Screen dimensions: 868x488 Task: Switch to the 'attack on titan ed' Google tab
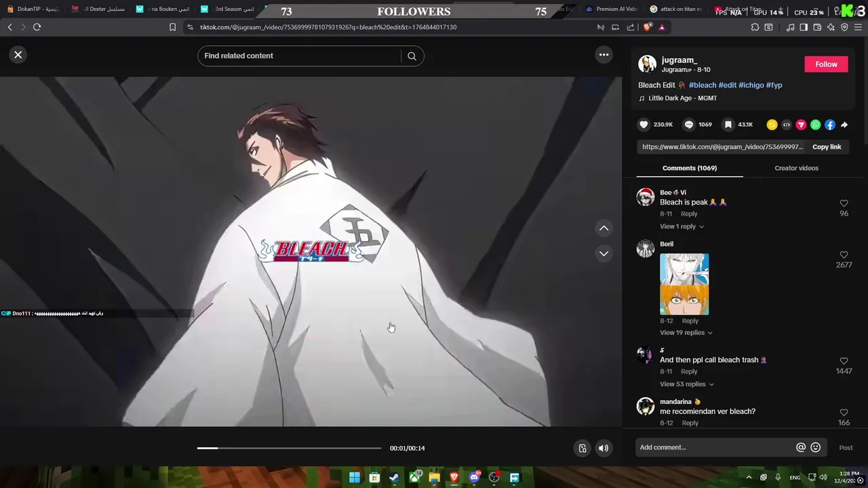click(x=676, y=9)
